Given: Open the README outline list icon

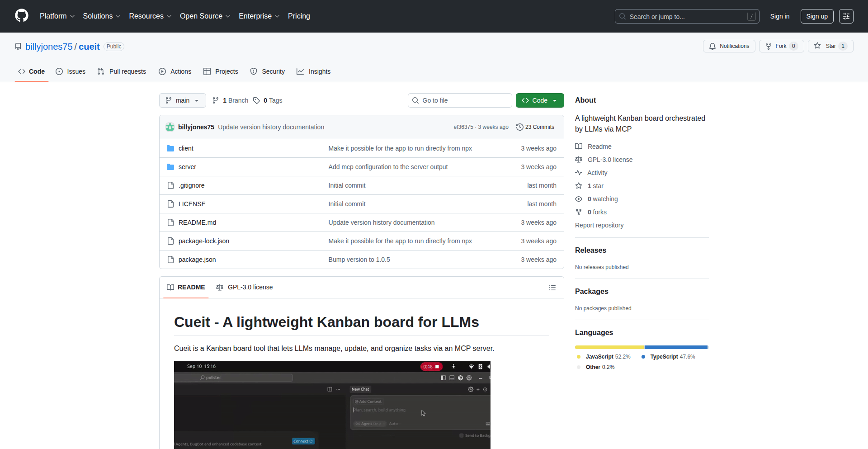Looking at the screenshot, I should click(x=552, y=288).
